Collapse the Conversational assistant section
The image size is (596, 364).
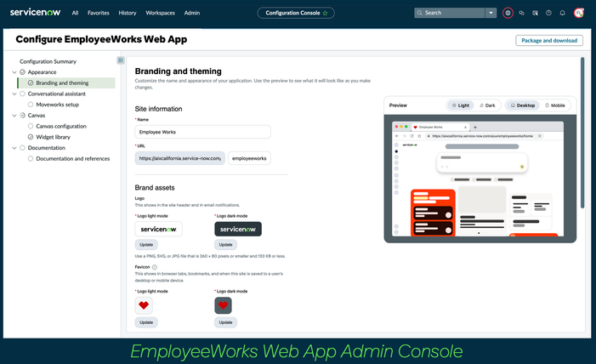(14, 94)
